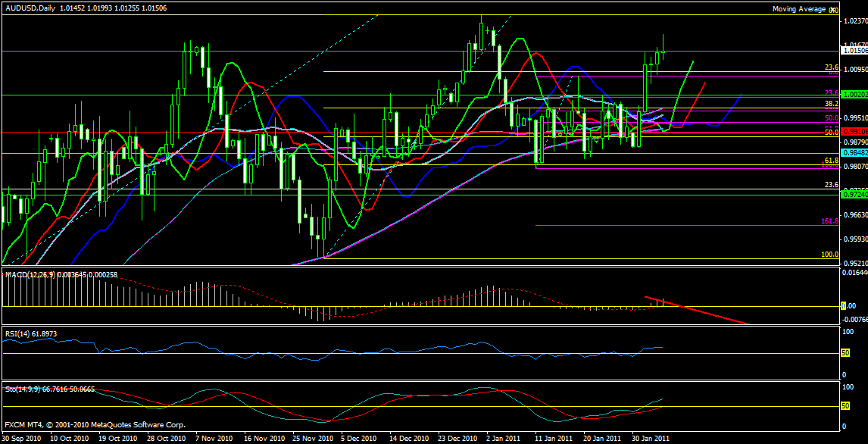The width and height of the screenshot is (868, 444).
Task: Click the cyan 0.98482 price tag
Action: (x=854, y=154)
